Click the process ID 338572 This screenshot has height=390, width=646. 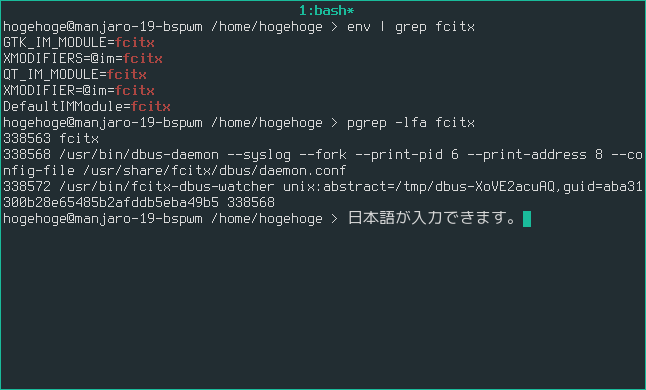pos(27,187)
